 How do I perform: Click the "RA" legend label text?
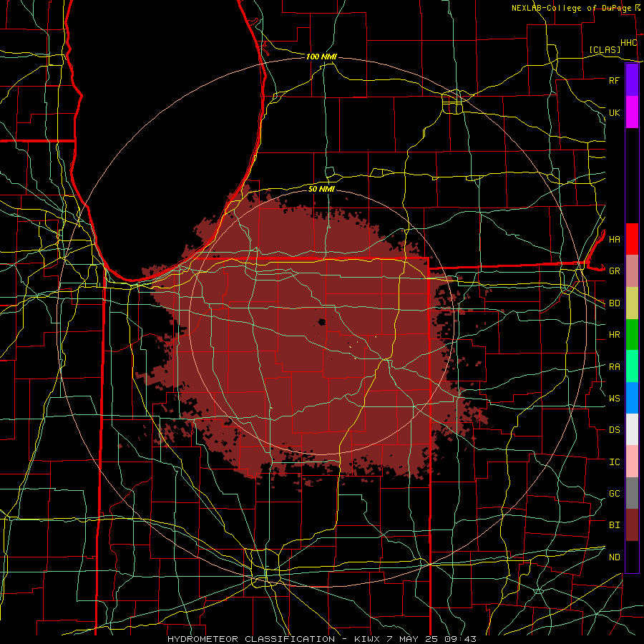coord(614,367)
